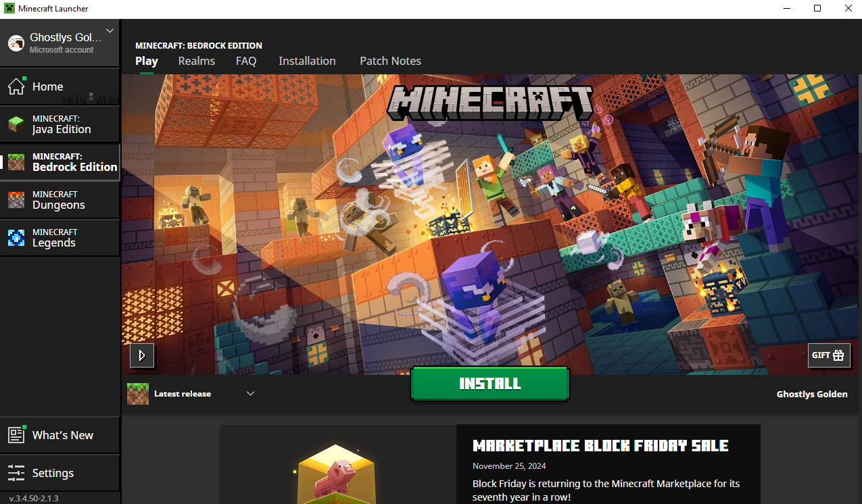Image resolution: width=862 pixels, height=504 pixels.
Task: Click the Ghostlys Golden player name
Action: (812, 394)
